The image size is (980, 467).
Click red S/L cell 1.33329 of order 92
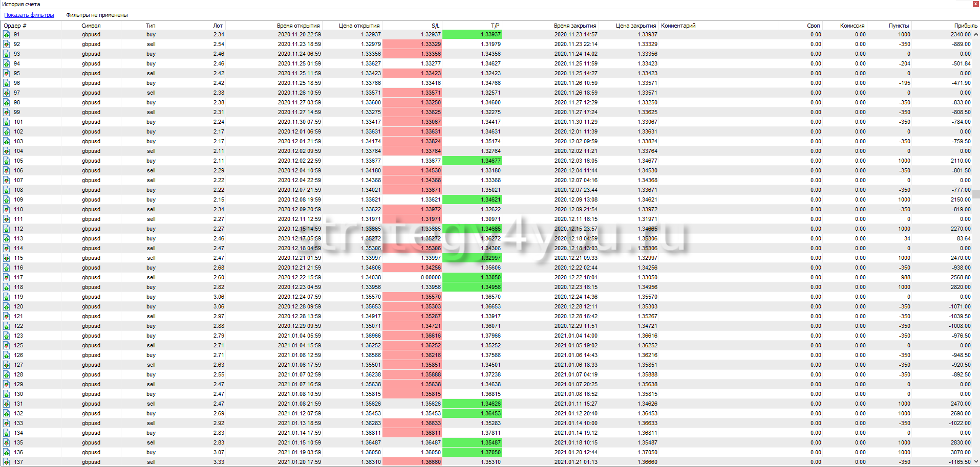(x=412, y=45)
